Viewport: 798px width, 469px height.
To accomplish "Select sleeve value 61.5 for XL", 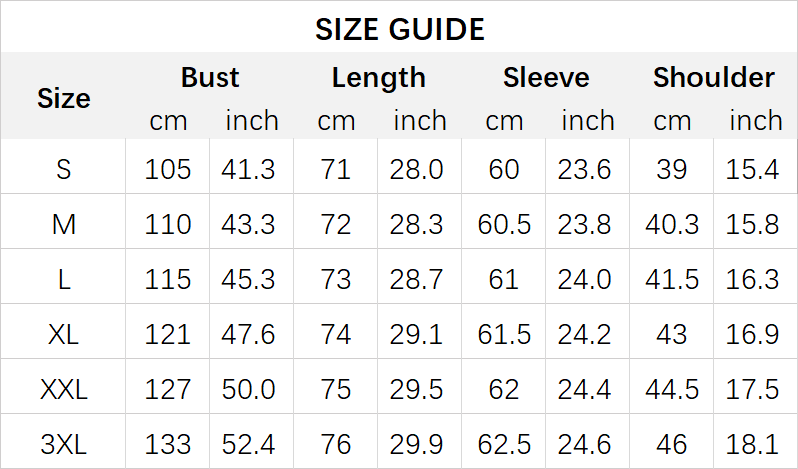I will [x=504, y=334].
